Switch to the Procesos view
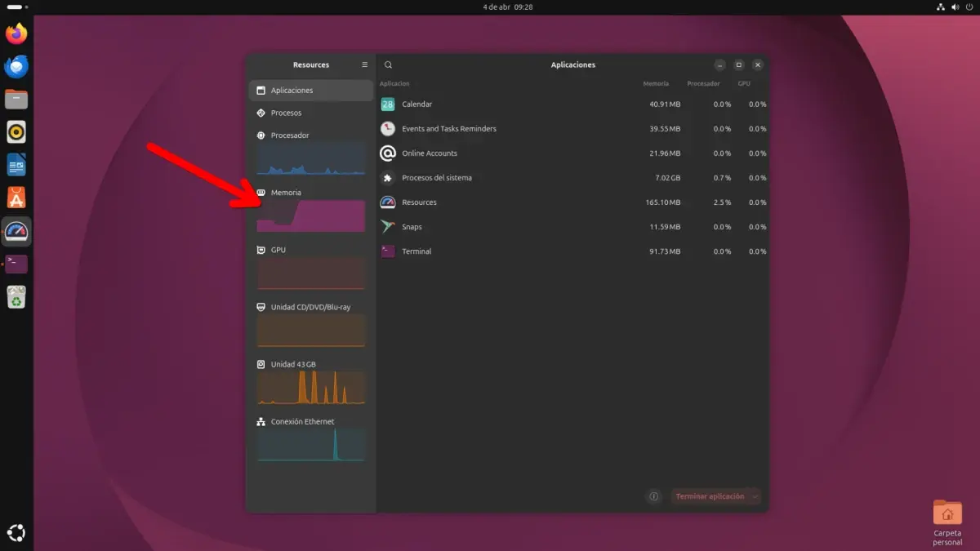This screenshot has width=980, height=551. tap(286, 113)
